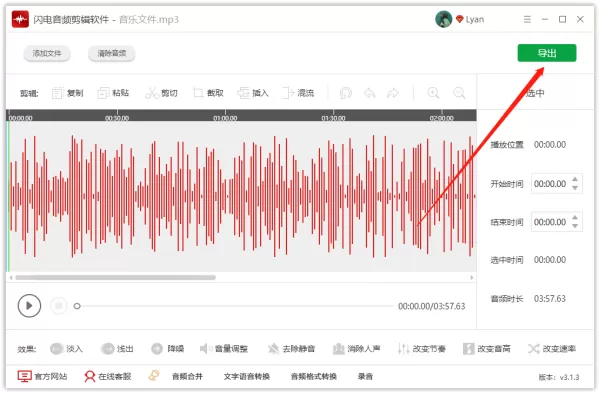The width and height of the screenshot is (600, 394).
Task: Open Change Speed (改变速率) effect
Action: (552, 348)
